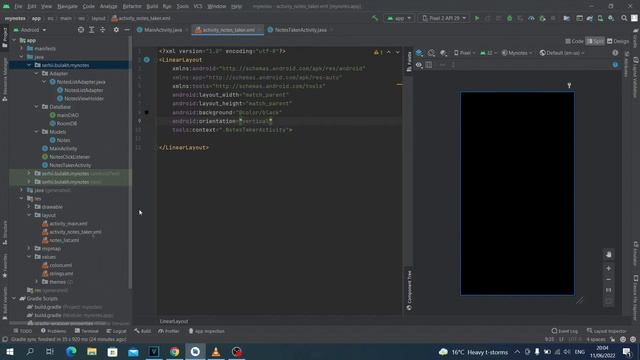Toggle the Component Tree side panel
Screen dimensions: 640x360
pos(409,290)
